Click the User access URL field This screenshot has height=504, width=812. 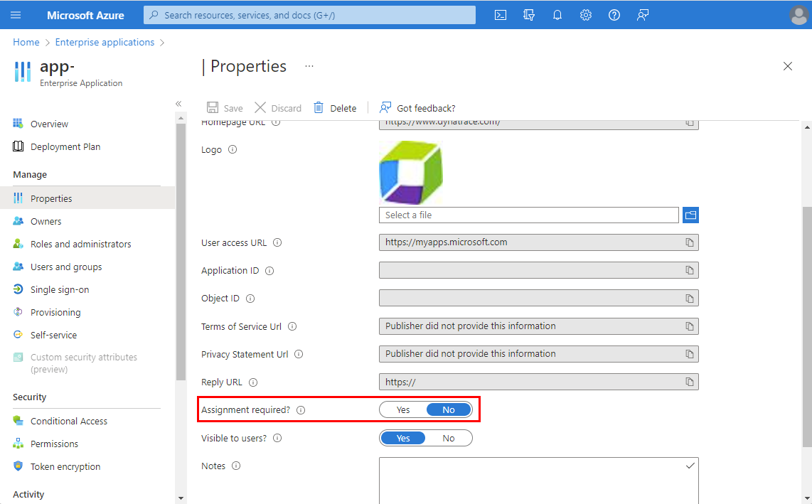pyautogui.click(x=538, y=242)
